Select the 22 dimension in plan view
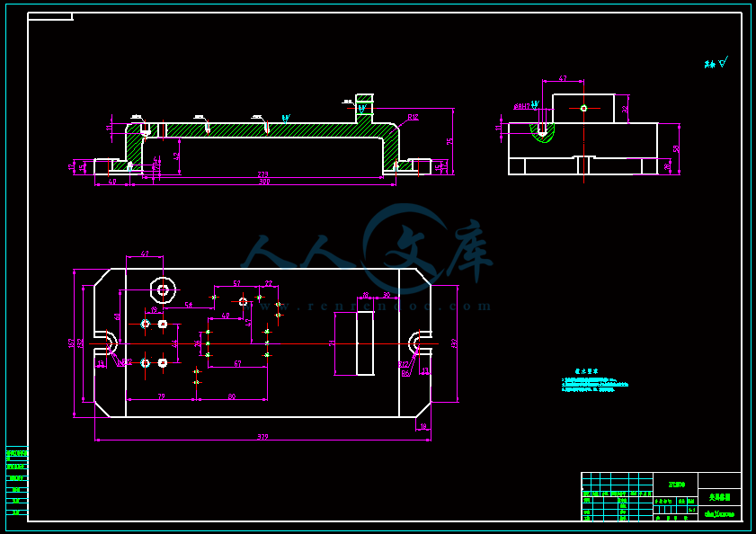The height and width of the screenshot is (534, 756). click(269, 283)
